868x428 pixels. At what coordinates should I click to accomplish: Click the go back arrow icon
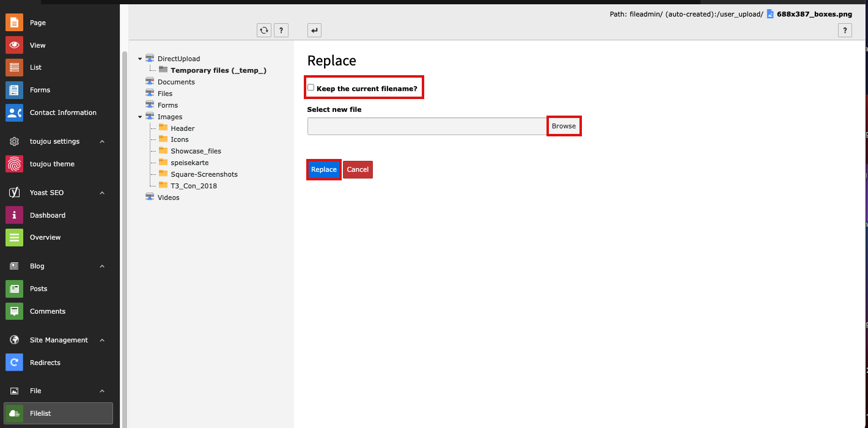coord(314,30)
